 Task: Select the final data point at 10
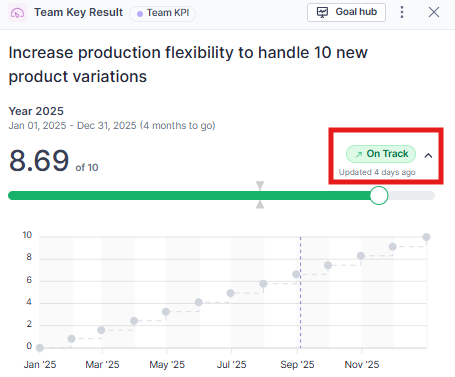pyautogui.click(x=426, y=237)
